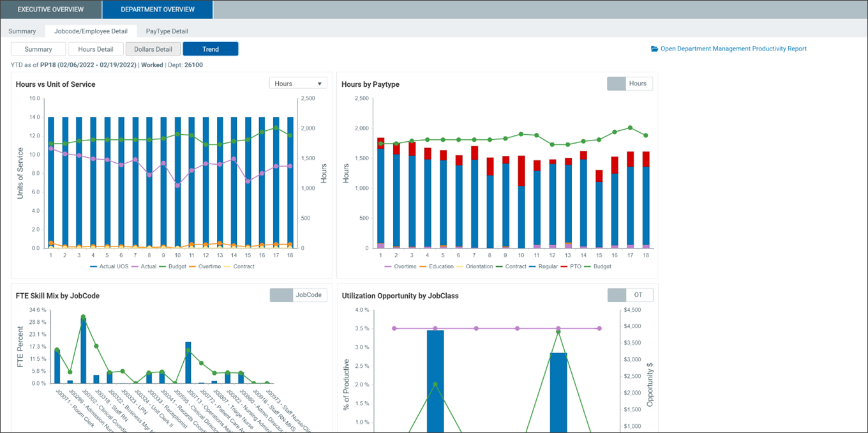Open the PayType Detail sub-tab
Image resolution: width=868 pixels, height=433 pixels.
coord(167,31)
